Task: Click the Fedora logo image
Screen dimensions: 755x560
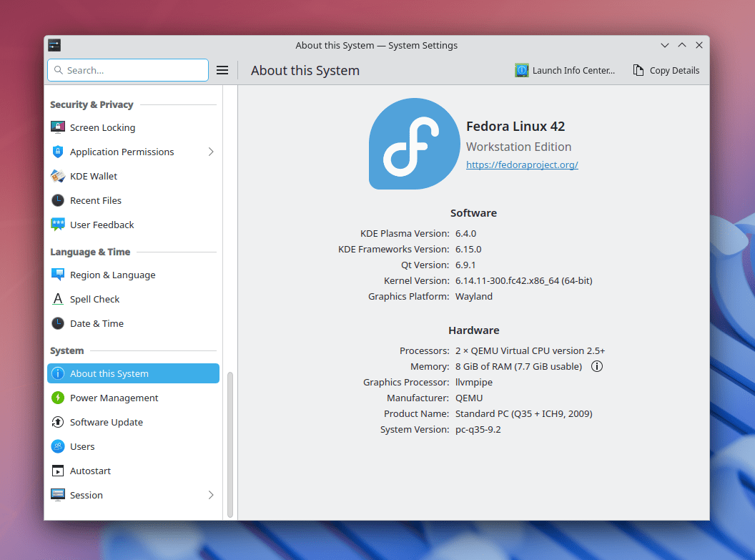Action: pos(414,144)
